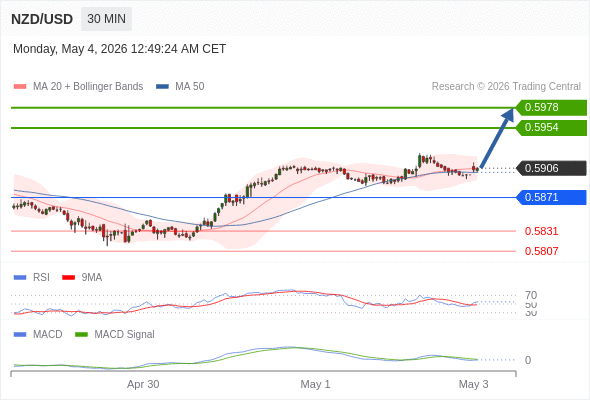Click the 30 MIN timeframe button
Image resolution: width=590 pixels, height=400 pixels.
[106, 19]
